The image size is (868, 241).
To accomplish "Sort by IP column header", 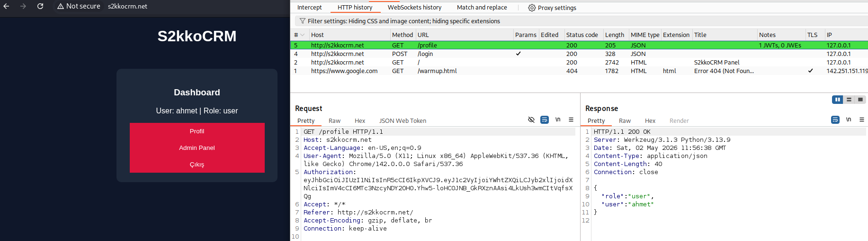I will 846,35.
